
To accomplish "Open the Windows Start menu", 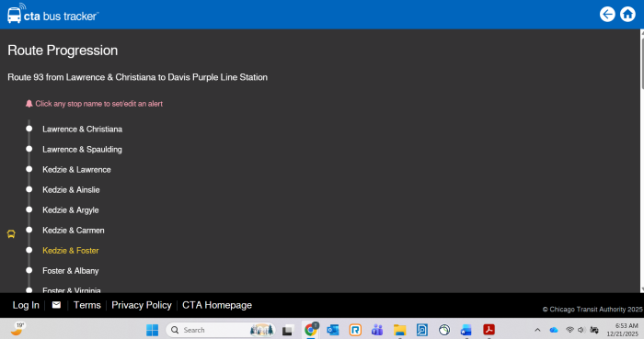I will point(152,330).
